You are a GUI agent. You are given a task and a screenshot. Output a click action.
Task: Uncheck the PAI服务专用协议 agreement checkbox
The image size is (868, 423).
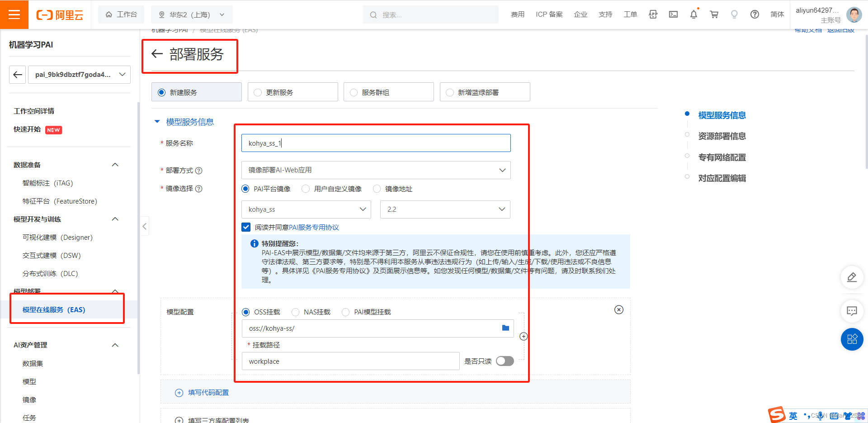(x=246, y=227)
